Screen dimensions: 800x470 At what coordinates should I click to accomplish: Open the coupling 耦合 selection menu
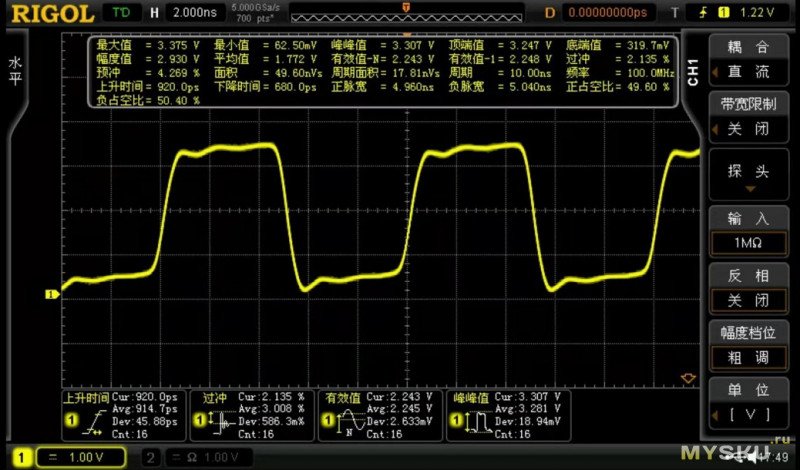point(748,59)
